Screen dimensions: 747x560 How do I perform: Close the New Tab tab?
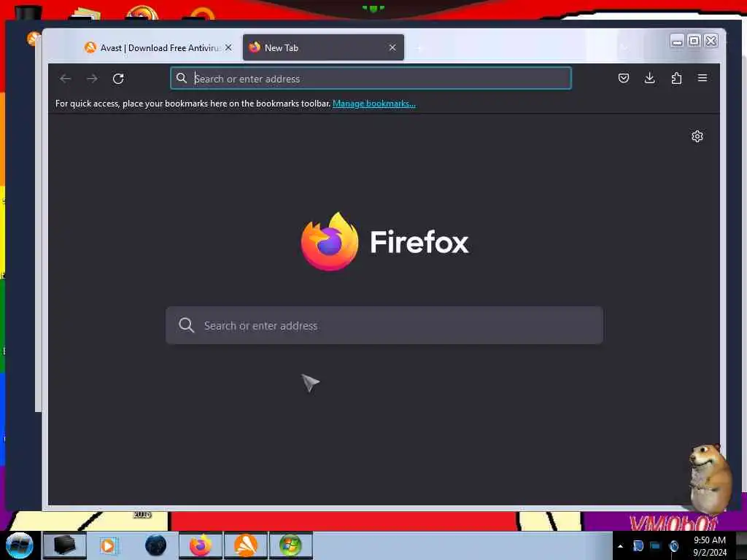[x=392, y=47]
